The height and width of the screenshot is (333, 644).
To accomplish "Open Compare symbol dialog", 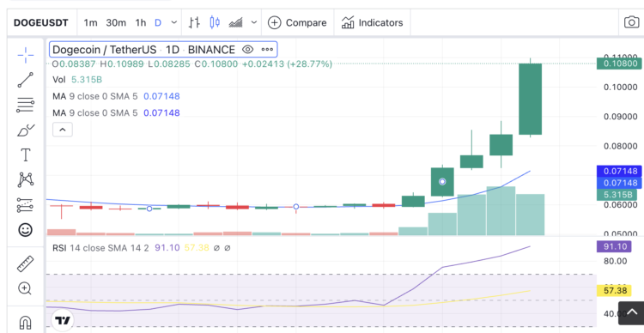I will pyautogui.click(x=297, y=22).
